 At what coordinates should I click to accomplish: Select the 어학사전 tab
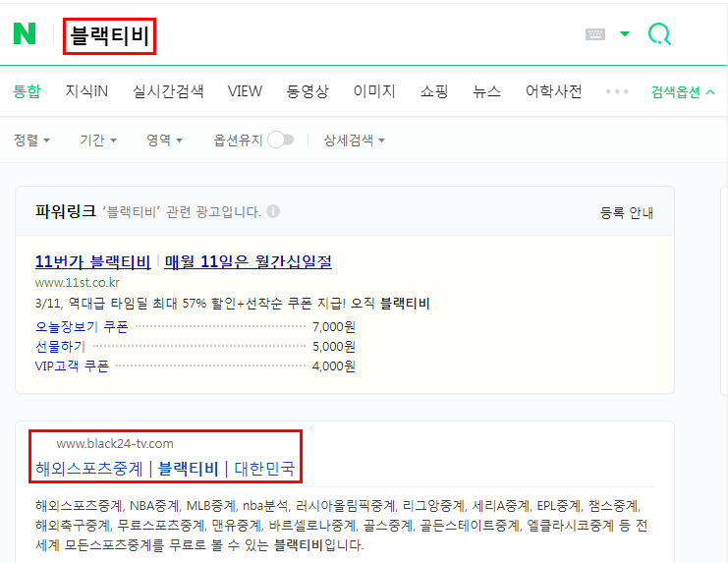point(553,91)
